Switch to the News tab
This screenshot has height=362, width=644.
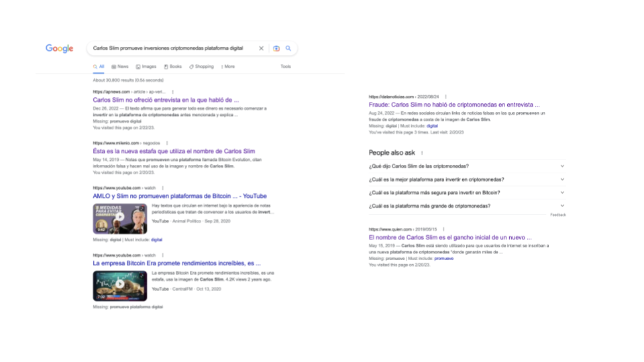(x=120, y=66)
